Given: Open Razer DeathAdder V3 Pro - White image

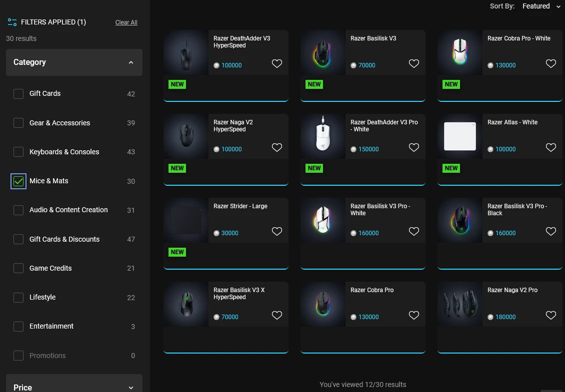Looking at the screenshot, I should pyautogui.click(x=323, y=136).
